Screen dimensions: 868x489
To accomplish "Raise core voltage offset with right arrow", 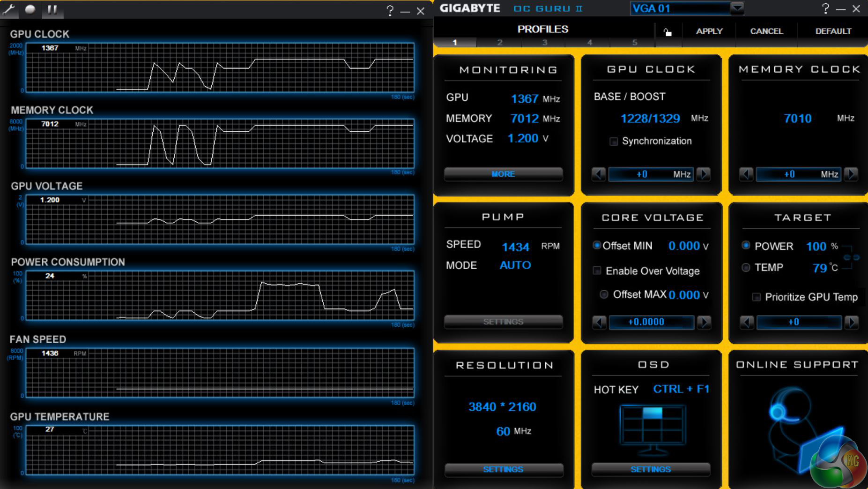I will 704,322.
